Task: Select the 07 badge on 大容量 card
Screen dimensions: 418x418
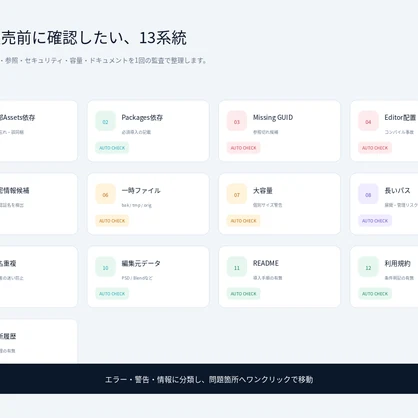Action: point(237,194)
